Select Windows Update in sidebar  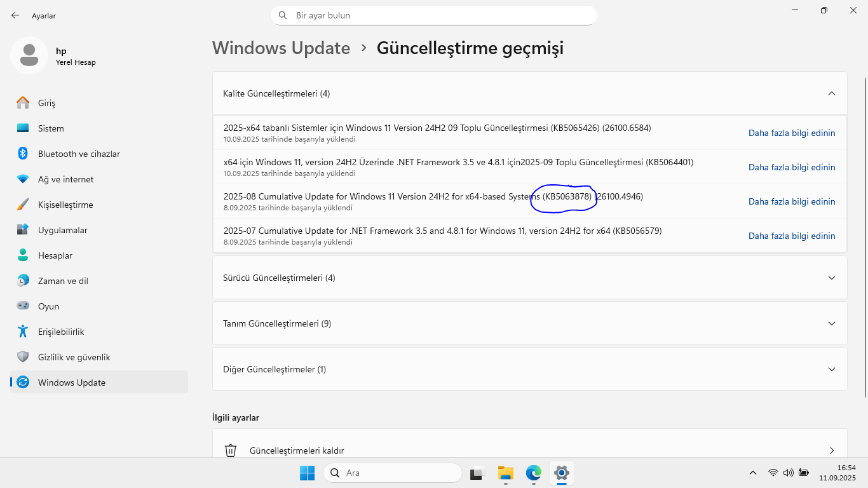99,383
